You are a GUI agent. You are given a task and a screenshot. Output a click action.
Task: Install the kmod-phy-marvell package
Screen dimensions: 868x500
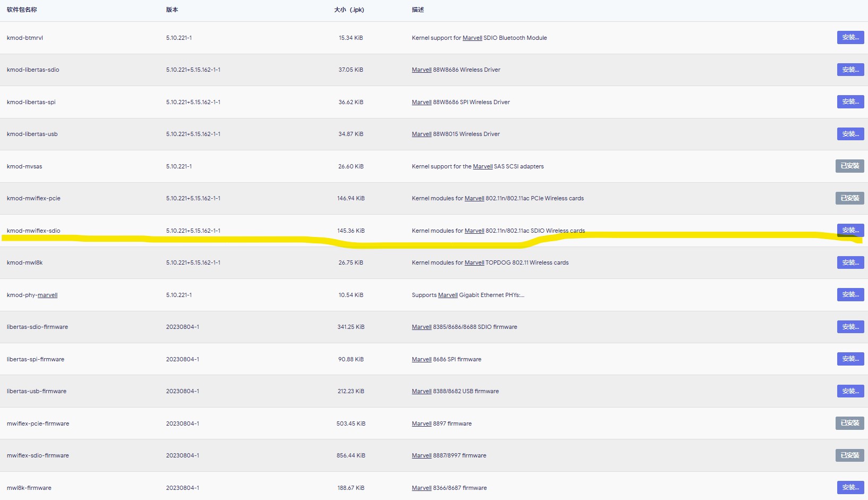point(850,294)
